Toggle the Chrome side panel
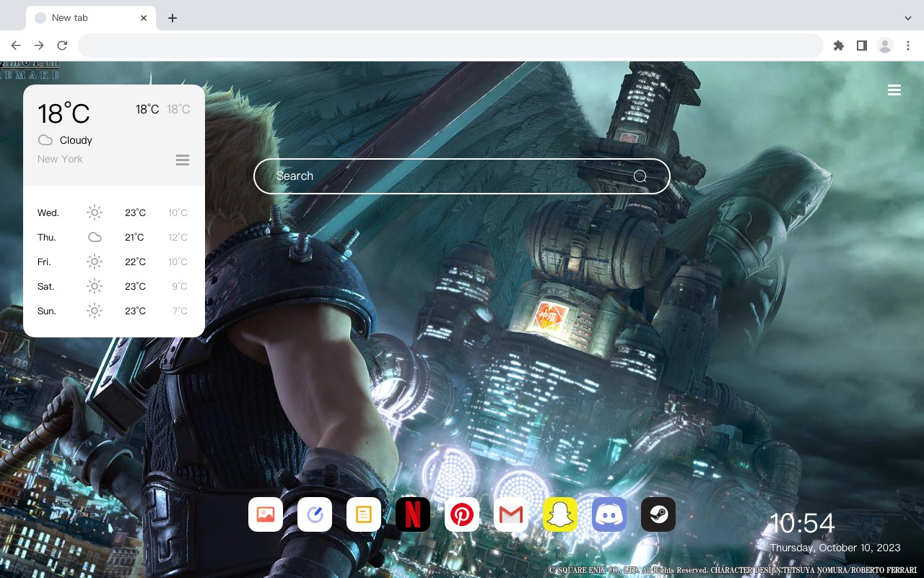This screenshot has width=924, height=578. point(861,46)
